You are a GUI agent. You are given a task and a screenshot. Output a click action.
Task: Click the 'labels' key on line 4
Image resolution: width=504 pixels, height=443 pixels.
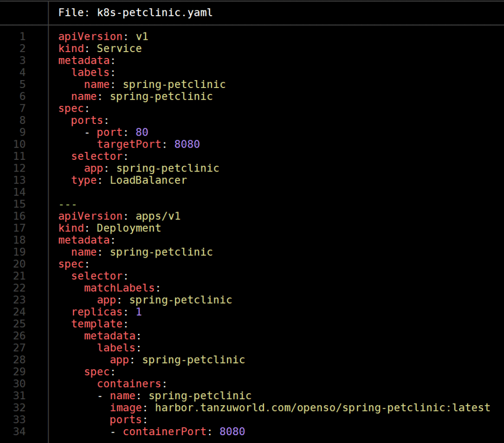pos(90,72)
